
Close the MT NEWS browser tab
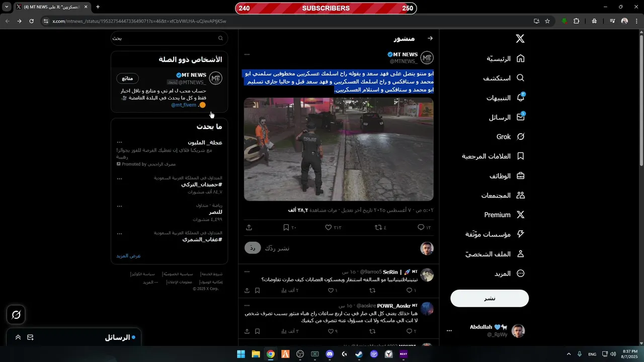click(86, 7)
